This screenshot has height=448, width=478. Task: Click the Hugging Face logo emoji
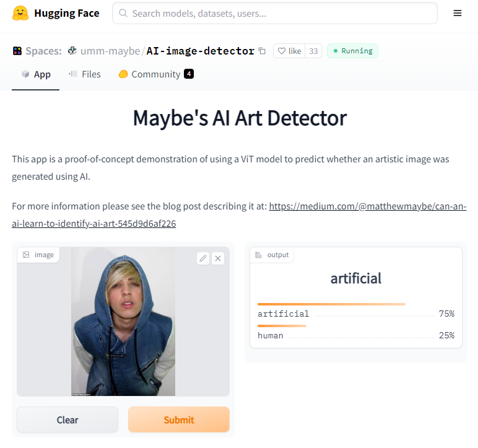[20, 13]
